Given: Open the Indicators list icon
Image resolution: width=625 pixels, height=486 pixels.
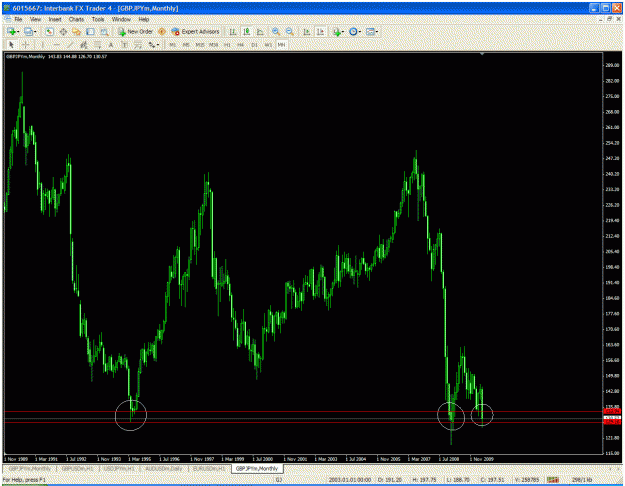Looking at the screenshot, I should coord(337,31).
